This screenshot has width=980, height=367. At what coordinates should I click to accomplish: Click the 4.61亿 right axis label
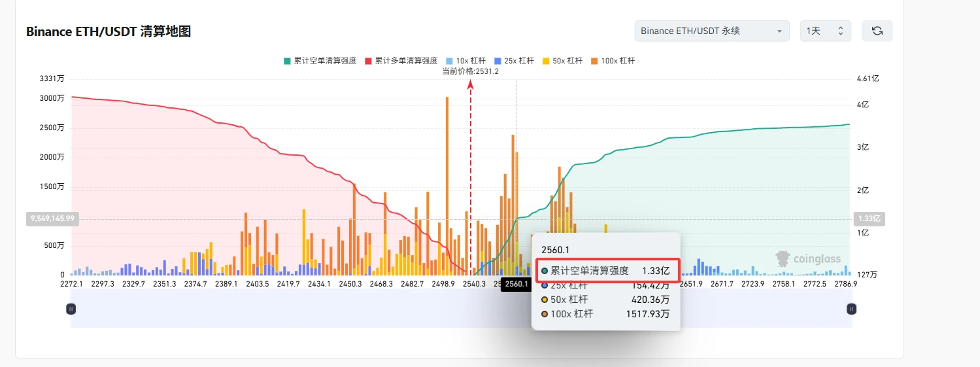coord(868,79)
